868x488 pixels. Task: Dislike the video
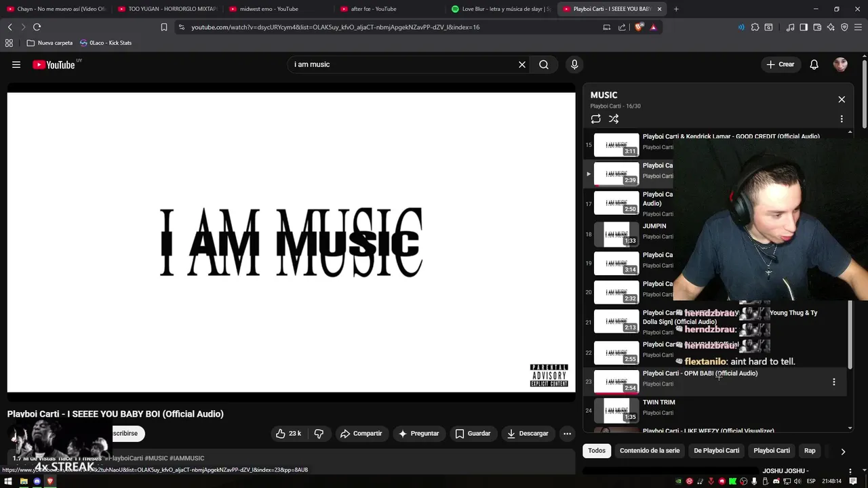point(319,434)
